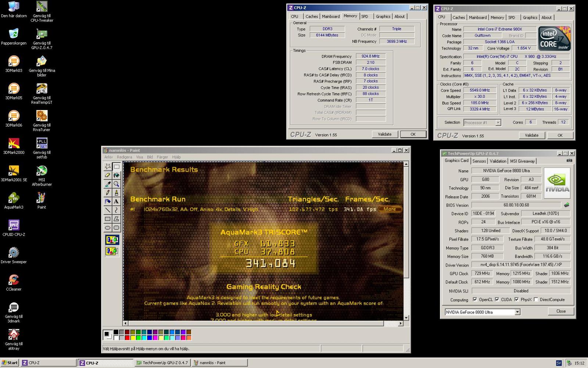Viewport: 588px width, 368px height.
Task: Click the Start button on the taskbar
Action: point(10,363)
